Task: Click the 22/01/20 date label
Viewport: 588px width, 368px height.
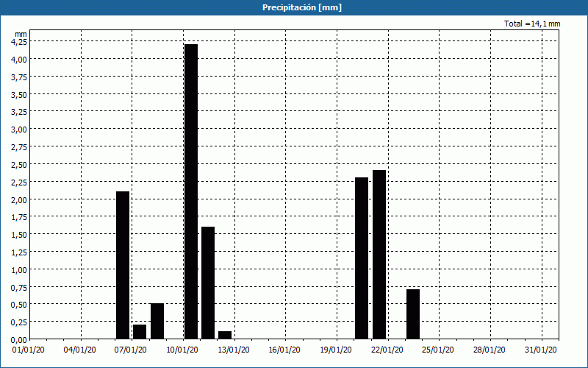Action: (387, 350)
